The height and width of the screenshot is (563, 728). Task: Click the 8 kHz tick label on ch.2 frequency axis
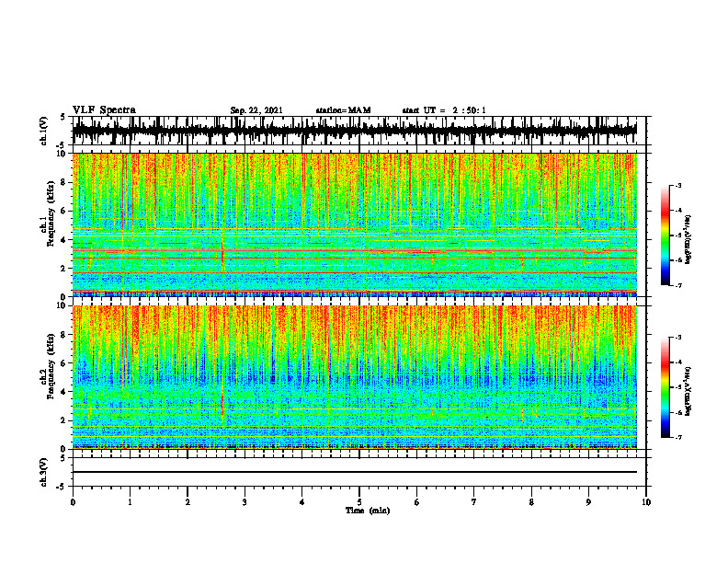click(x=63, y=335)
